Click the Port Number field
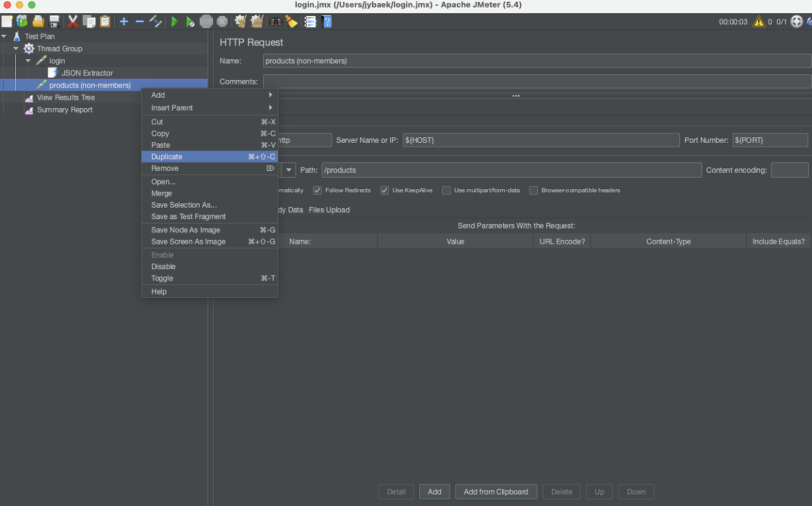Screen dimensions: 812x506 (x=770, y=140)
